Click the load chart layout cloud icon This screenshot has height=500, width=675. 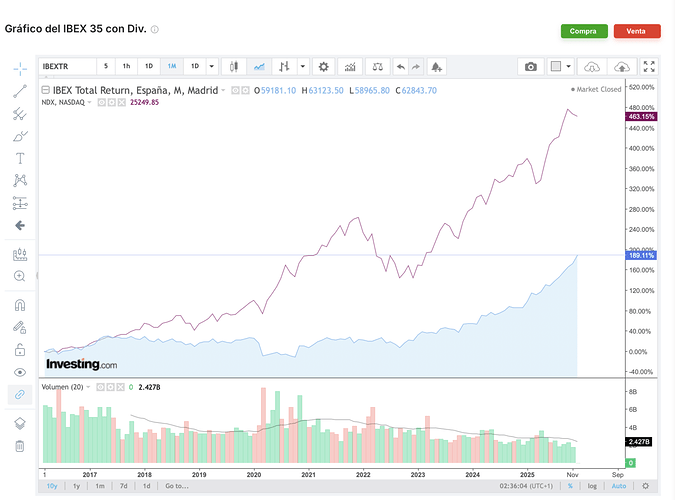592,66
